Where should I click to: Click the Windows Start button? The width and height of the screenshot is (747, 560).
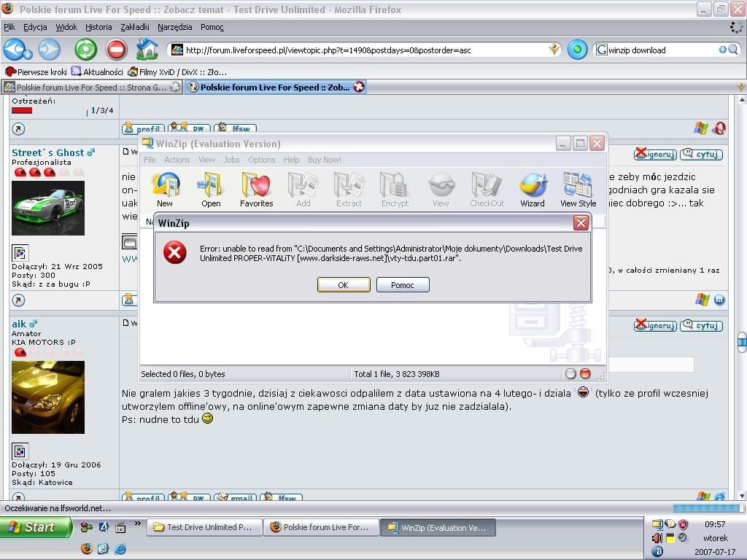[36, 527]
